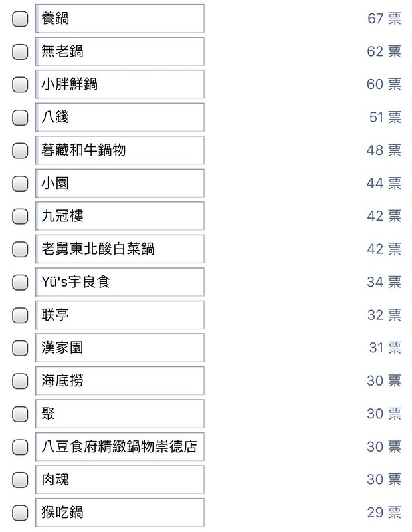
Task: Check the box for 養鍋
Action: tap(20, 19)
